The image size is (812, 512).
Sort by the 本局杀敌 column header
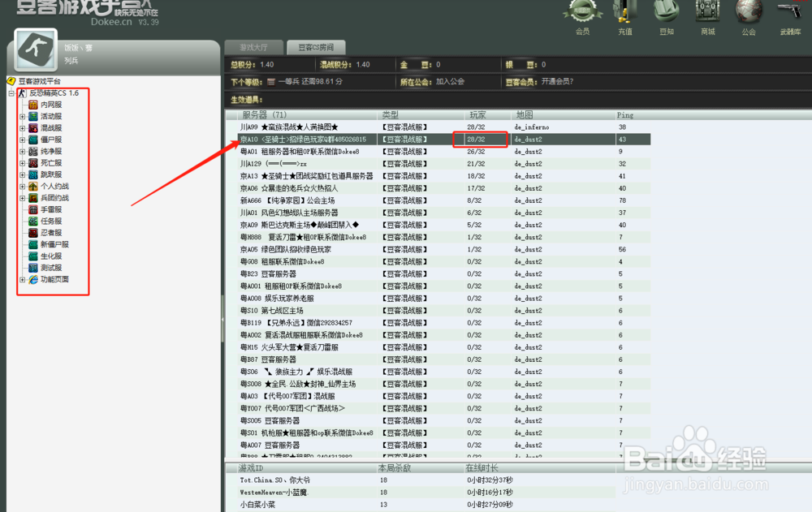(421, 468)
